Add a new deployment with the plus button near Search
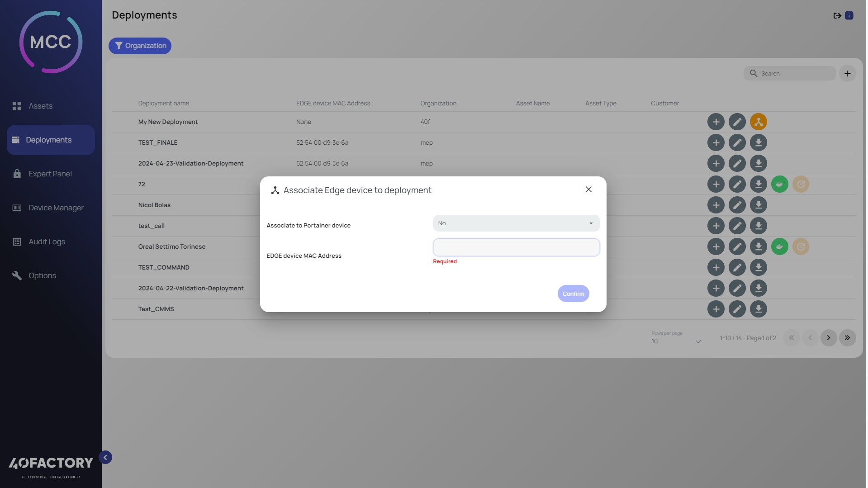Image resolution: width=868 pixels, height=488 pixels. point(847,73)
